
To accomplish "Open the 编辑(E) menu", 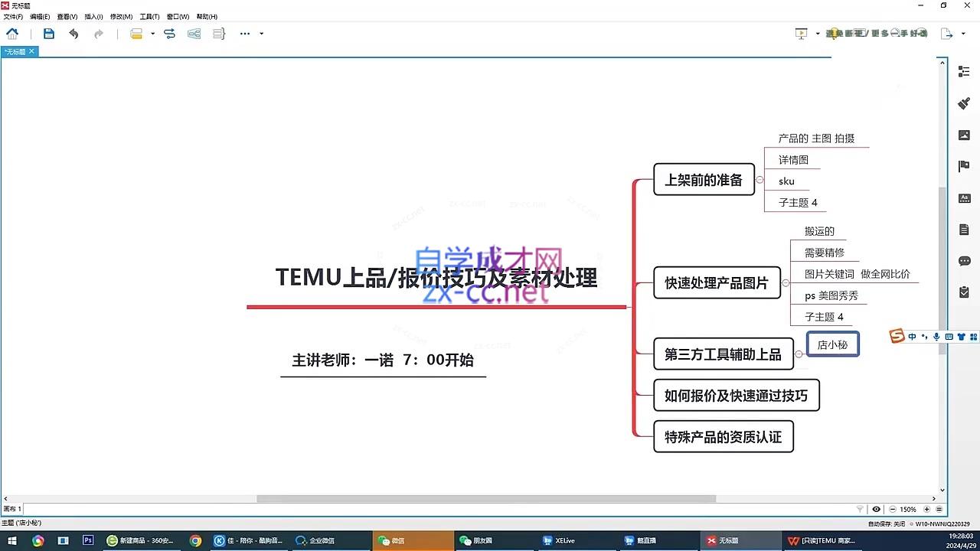I will pyautogui.click(x=40, y=16).
